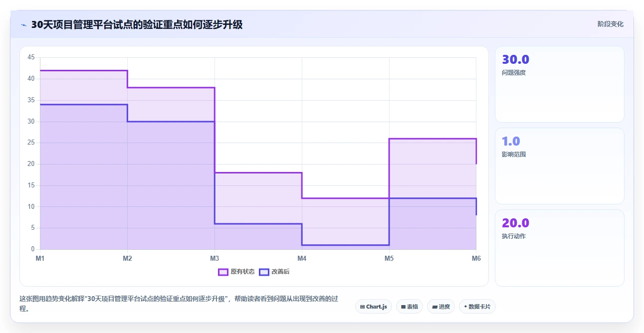Click the 45 y-axis value
The height and width of the screenshot is (333, 644).
pyautogui.click(x=31, y=57)
